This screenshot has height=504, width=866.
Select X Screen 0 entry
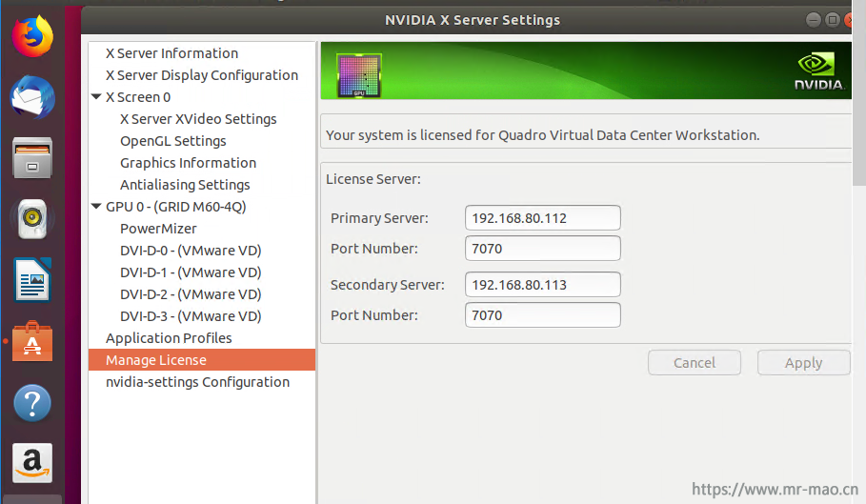tap(138, 97)
